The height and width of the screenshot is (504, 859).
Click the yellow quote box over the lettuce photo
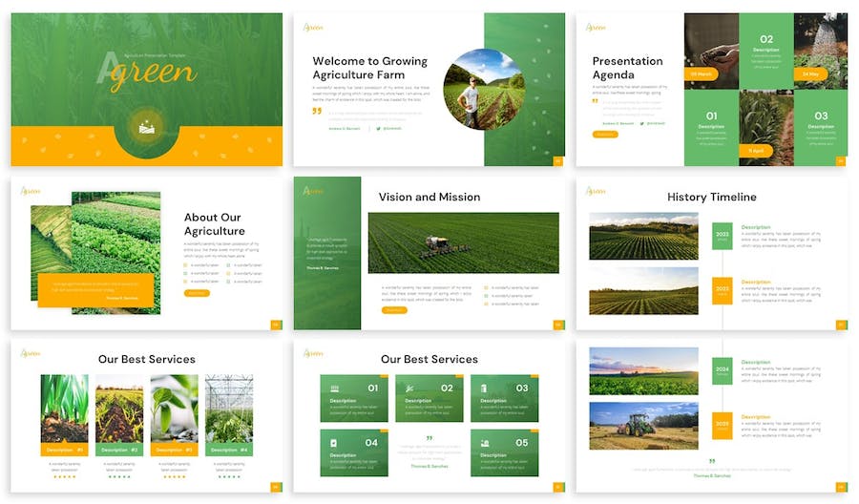(95, 290)
